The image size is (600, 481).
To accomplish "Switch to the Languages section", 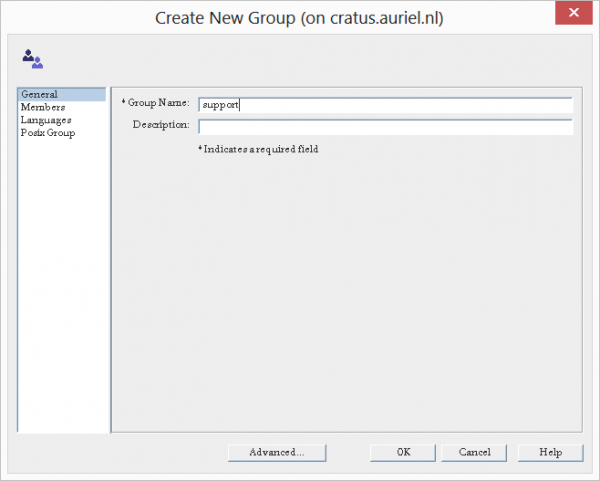I will 46,120.
